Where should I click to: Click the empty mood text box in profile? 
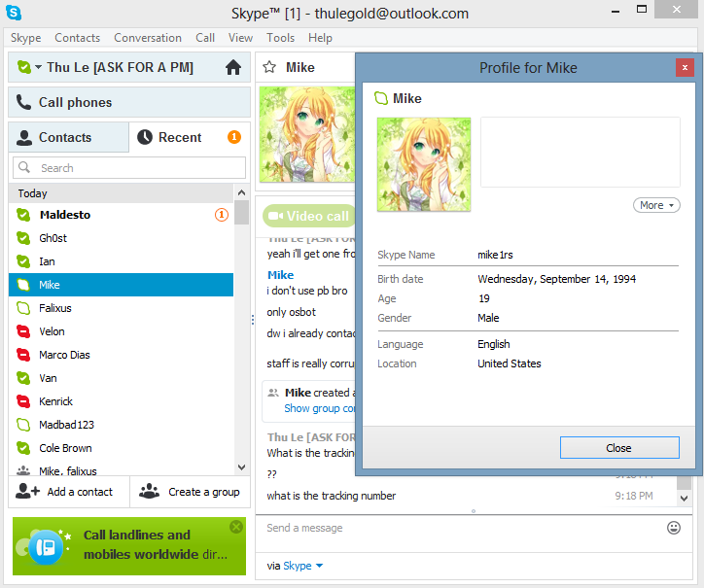click(x=581, y=153)
